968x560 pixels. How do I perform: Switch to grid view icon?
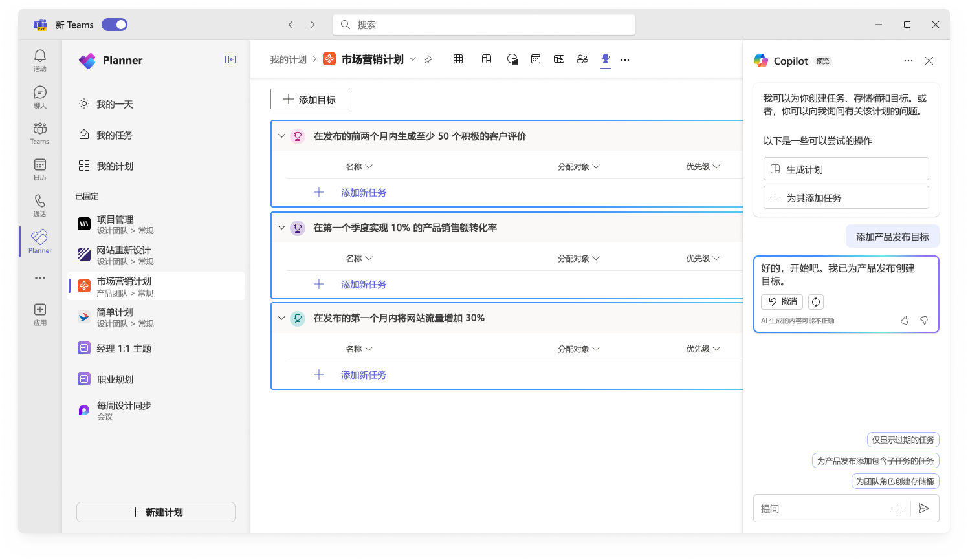point(458,59)
